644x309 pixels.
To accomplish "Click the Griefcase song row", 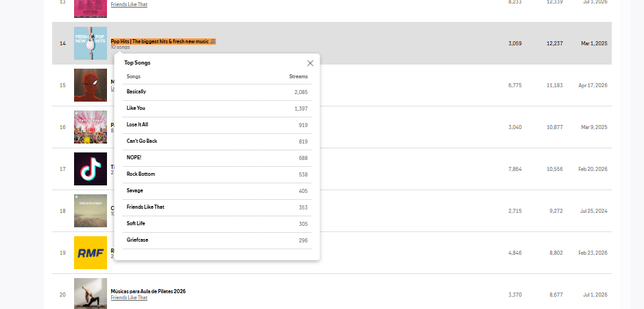I will pos(217,240).
